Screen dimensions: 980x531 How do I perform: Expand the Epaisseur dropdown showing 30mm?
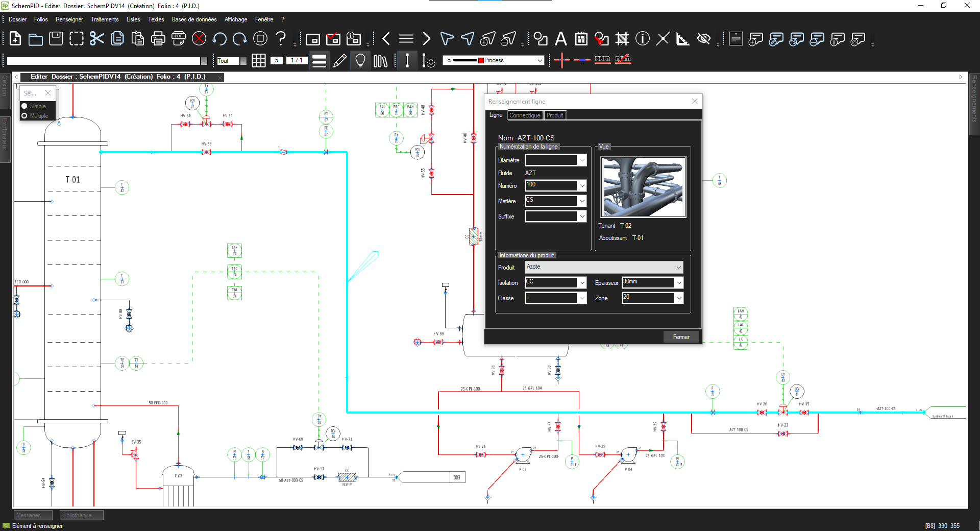(x=679, y=283)
